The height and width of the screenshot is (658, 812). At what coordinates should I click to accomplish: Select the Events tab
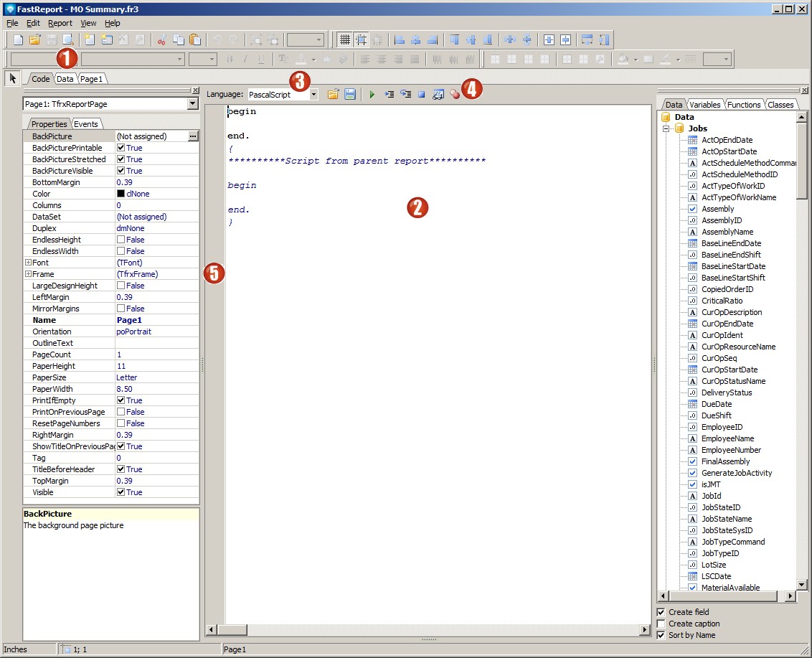86,124
